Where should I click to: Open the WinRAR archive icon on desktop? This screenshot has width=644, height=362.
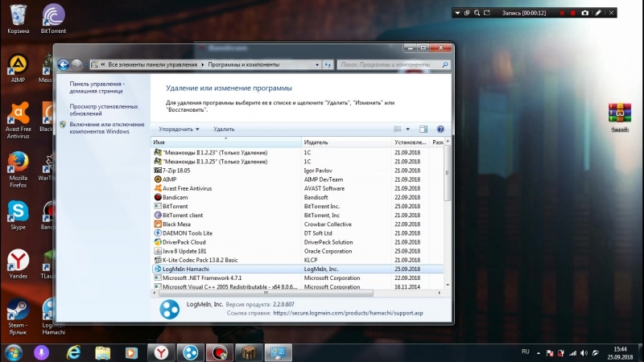point(620,117)
